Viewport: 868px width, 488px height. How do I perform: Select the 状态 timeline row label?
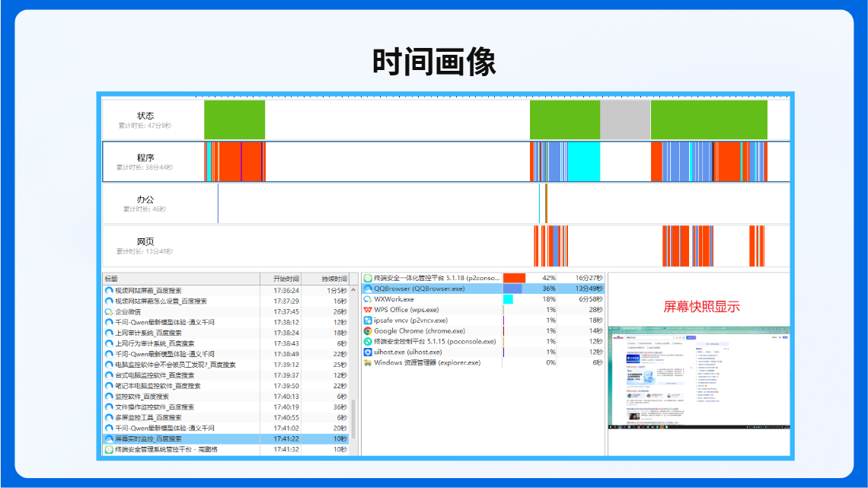click(x=145, y=116)
